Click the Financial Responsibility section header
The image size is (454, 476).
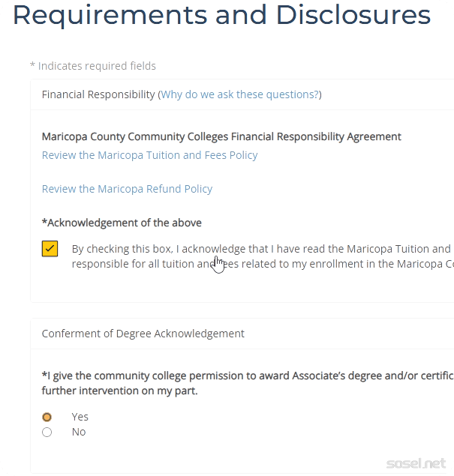point(98,94)
